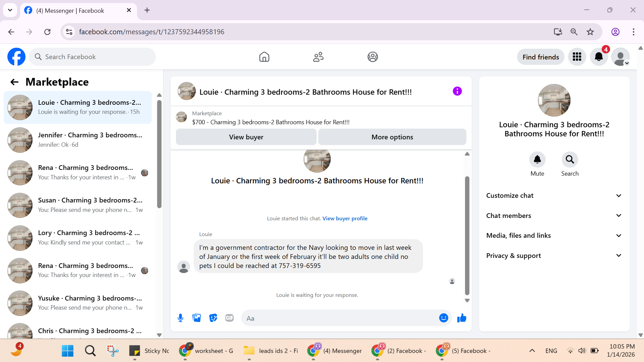Open Windows taskbar search

[90, 351]
